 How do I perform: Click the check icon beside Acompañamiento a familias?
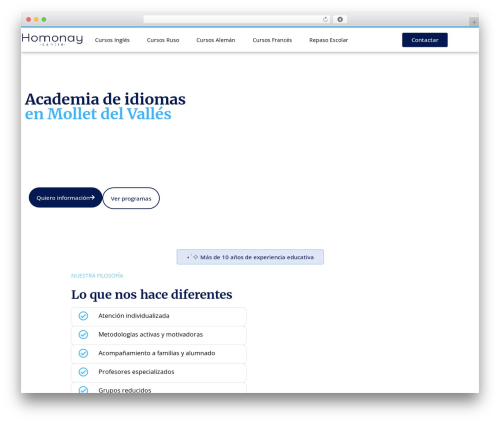[x=83, y=353]
